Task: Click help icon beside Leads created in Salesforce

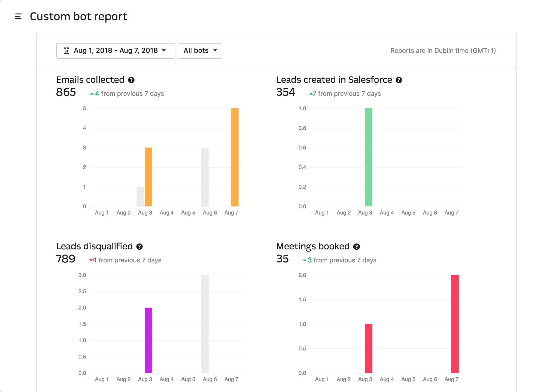Action: [399, 80]
